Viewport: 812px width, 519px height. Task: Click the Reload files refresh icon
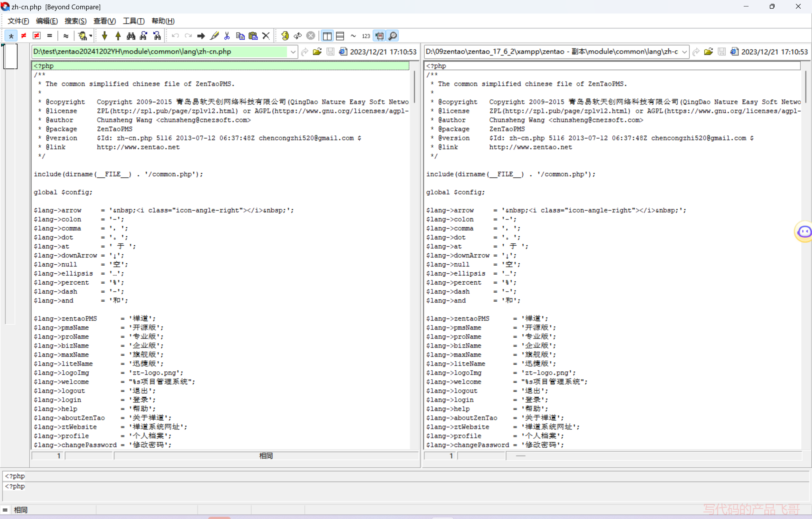pos(298,36)
